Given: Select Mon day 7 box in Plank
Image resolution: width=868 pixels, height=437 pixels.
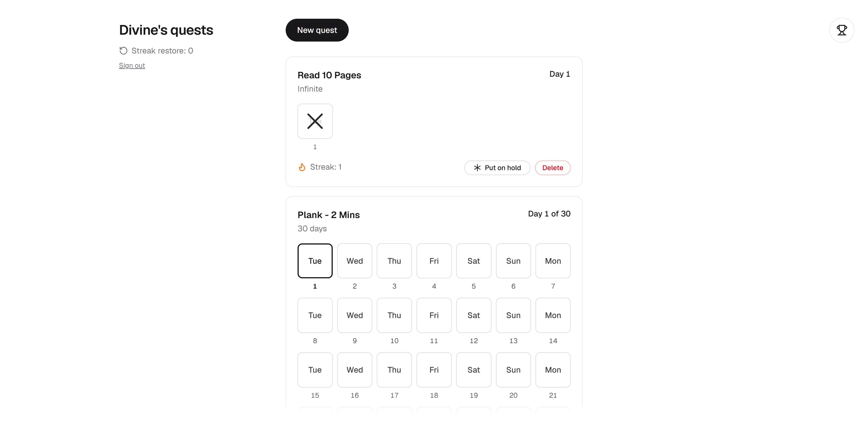Looking at the screenshot, I should pos(553,261).
